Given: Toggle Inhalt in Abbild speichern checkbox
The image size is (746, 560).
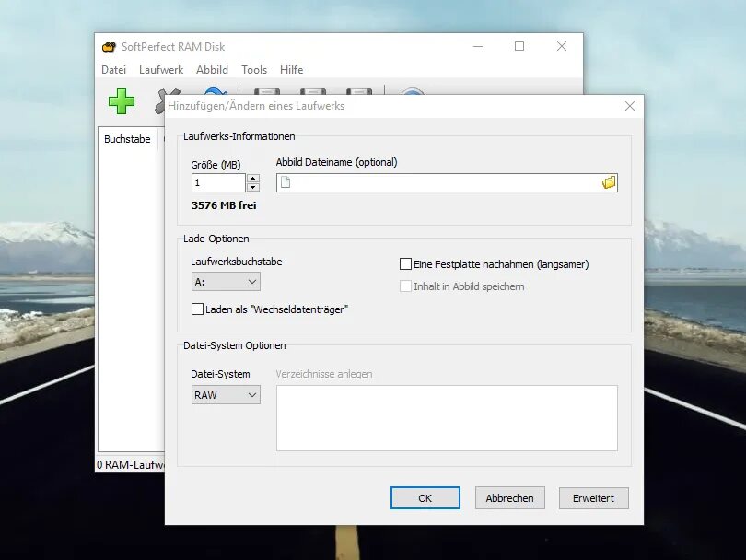Looking at the screenshot, I should (x=405, y=286).
